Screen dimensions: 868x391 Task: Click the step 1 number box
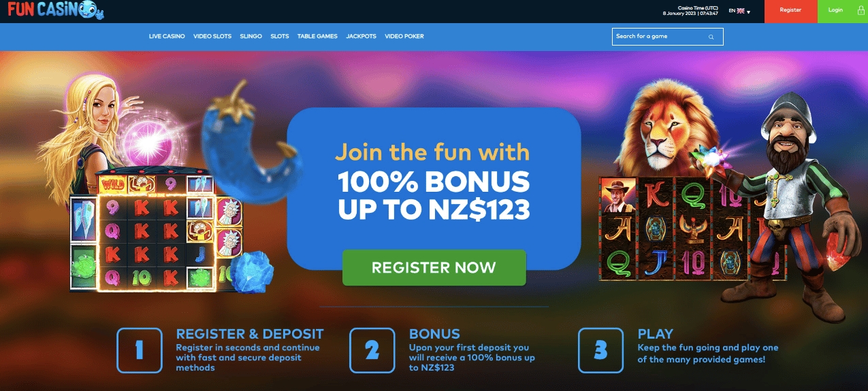point(140,350)
